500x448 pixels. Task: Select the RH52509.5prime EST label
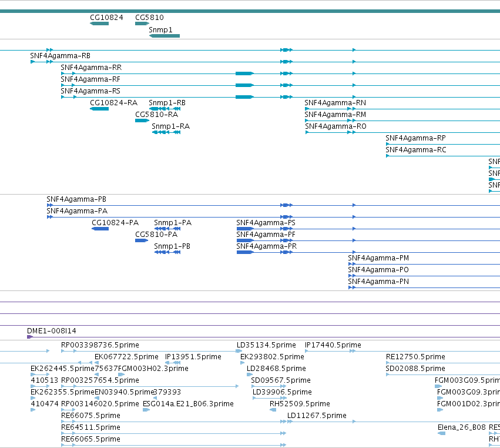(x=300, y=404)
